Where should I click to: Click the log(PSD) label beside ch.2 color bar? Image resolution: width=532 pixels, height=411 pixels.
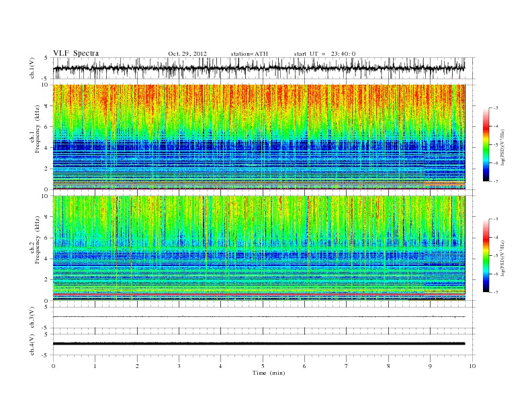tap(502, 258)
